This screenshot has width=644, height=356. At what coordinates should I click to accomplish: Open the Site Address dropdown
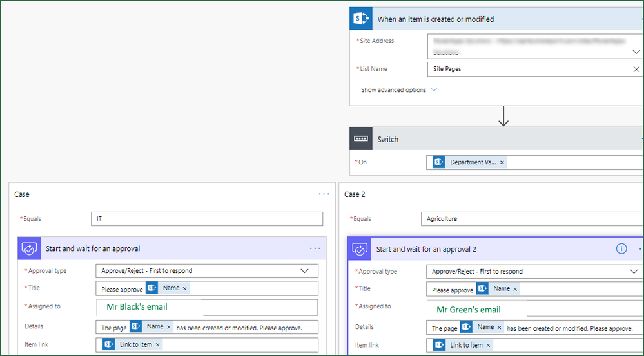click(x=636, y=52)
